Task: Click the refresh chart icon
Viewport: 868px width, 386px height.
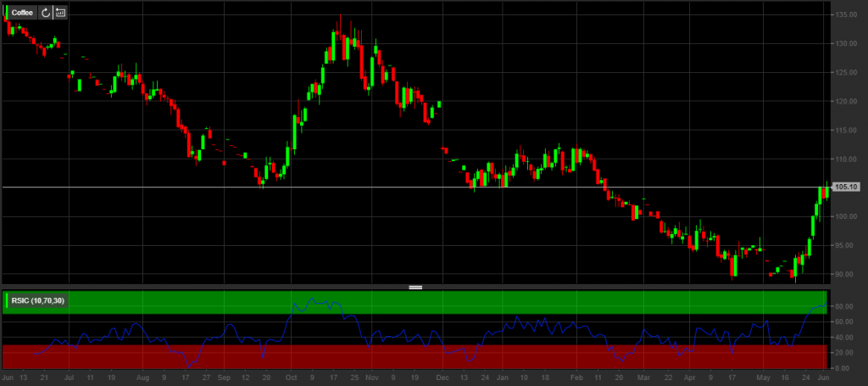Action: (46, 12)
